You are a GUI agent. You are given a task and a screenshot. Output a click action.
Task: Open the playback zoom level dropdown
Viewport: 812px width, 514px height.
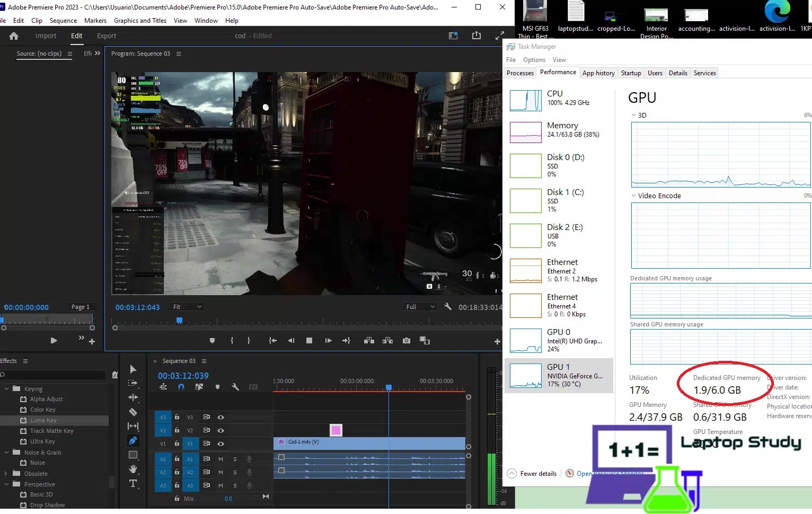click(x=419, y=306)
